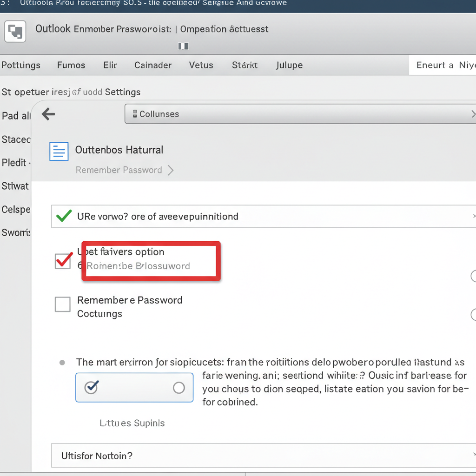Click the back arrow icon

coord(48,114)
